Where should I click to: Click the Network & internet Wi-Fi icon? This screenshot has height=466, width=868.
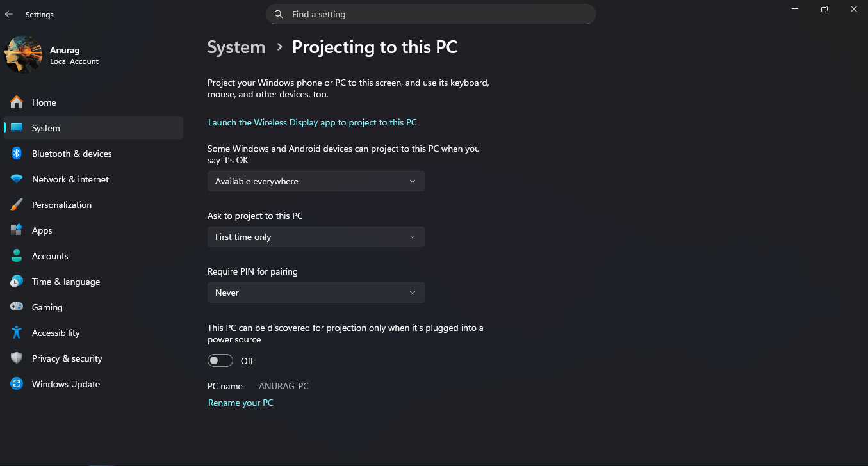click(x=17, y=179)
